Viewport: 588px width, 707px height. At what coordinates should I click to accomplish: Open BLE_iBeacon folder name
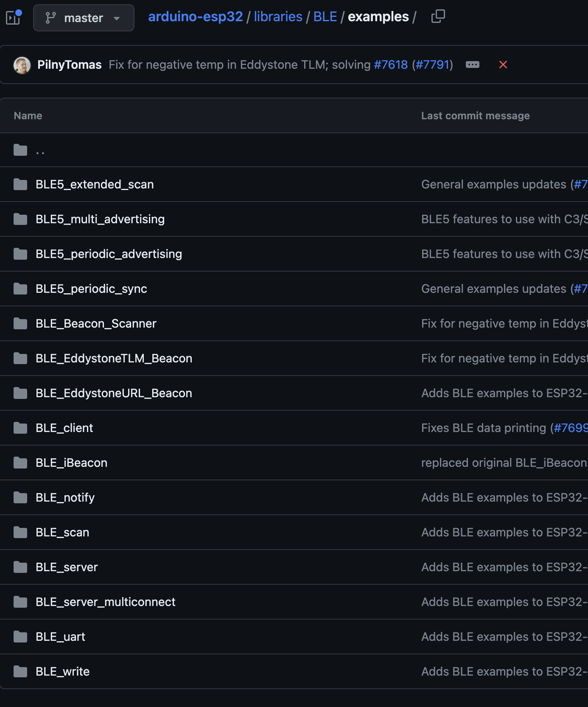pyautogui.click(x=71, y=463)
